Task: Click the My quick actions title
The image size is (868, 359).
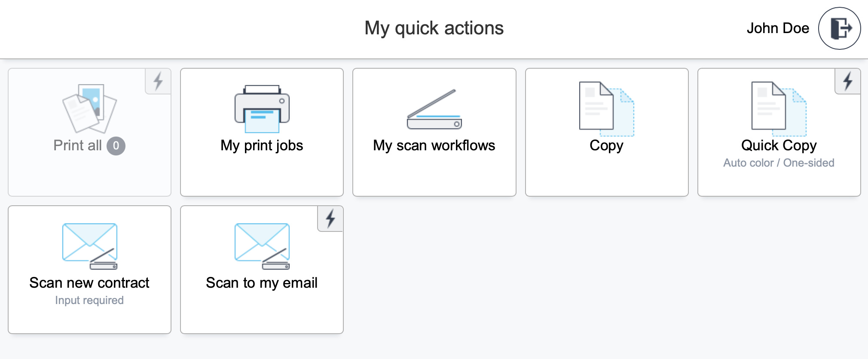Action: tap(434, 28)
